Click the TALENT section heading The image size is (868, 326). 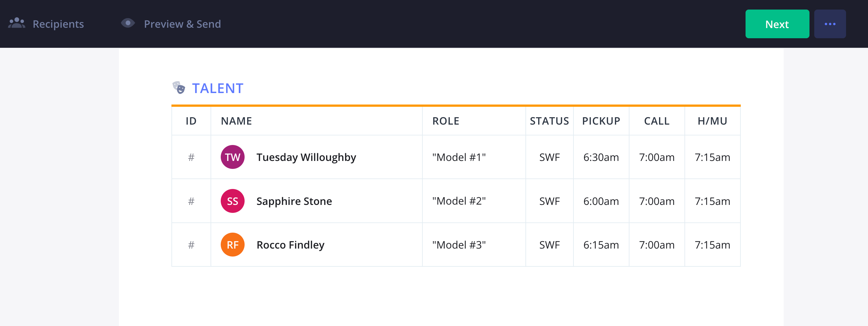click(218, 88)
